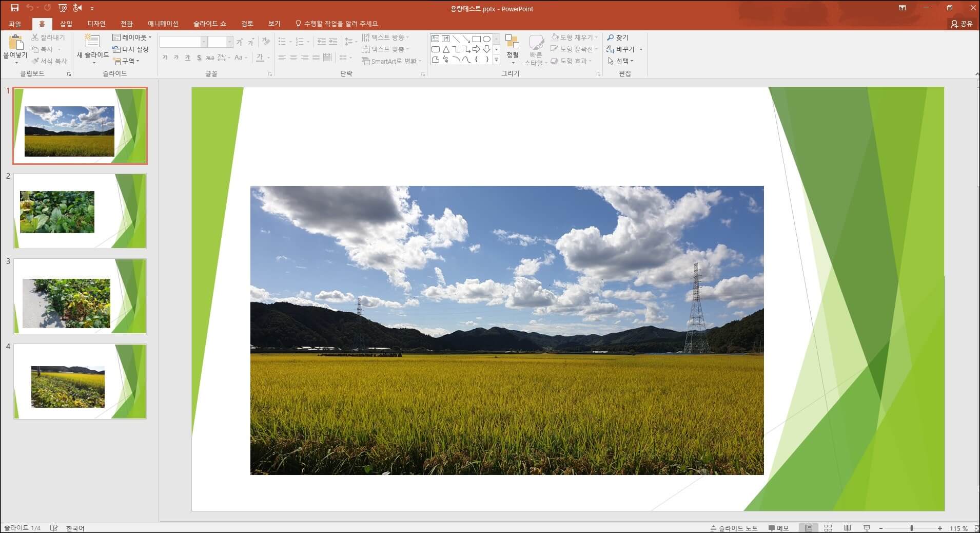The width and height of the screenshot is (980, 533).
Task: Toggle center text alignment
Action: pyautogui.click(x=293, y=58)
